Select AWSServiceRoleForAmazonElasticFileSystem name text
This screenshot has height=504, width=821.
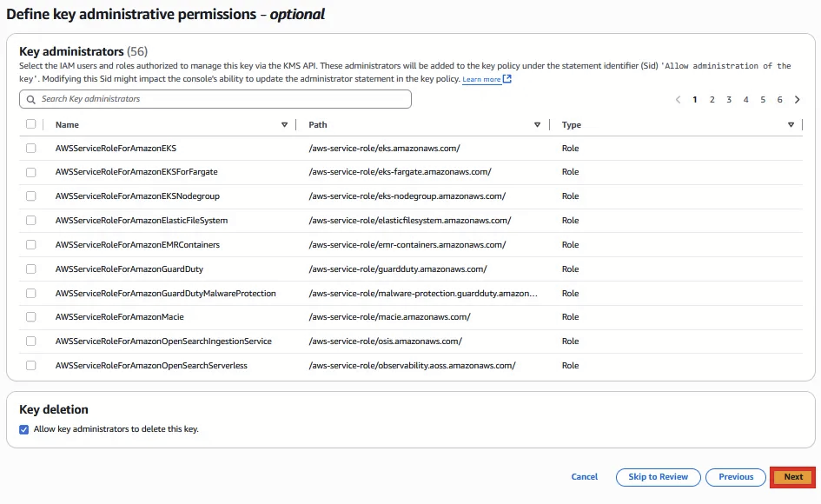142,221
